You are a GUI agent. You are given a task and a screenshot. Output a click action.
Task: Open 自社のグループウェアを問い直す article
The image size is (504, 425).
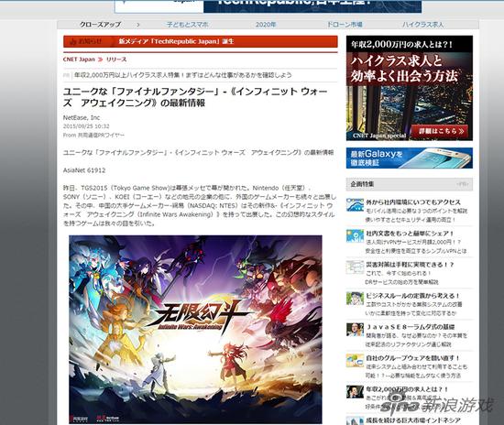413,358
